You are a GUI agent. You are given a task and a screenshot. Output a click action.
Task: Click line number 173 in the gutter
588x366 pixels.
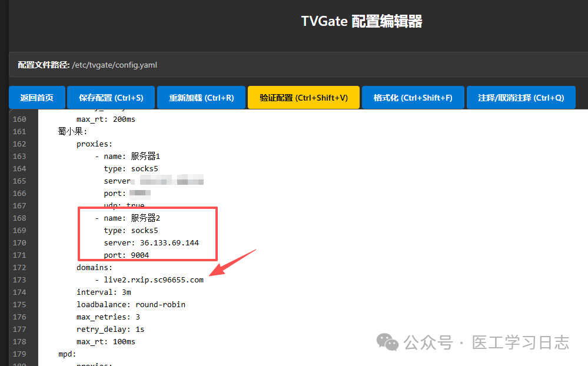pyautogui.click(x=19, y=280)
